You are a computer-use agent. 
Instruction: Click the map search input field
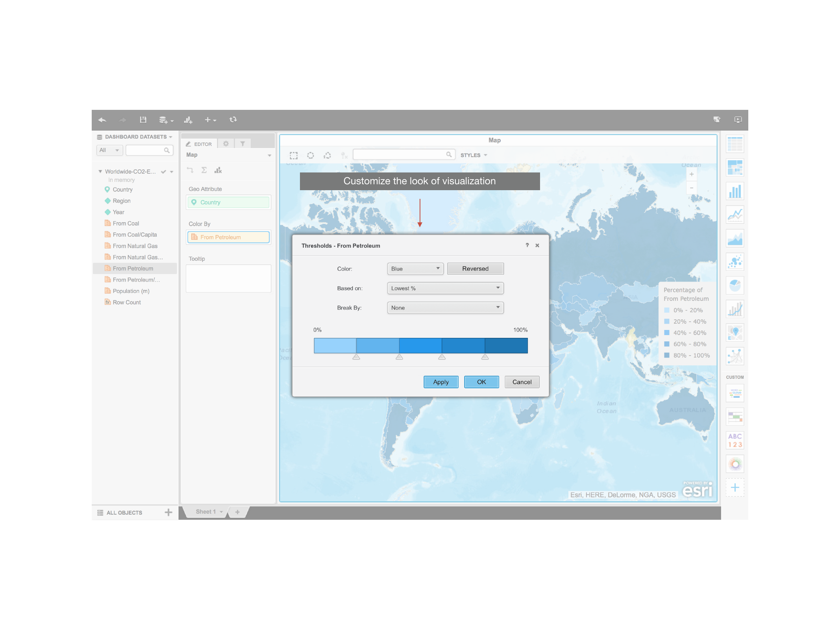[x=404, y=154]
